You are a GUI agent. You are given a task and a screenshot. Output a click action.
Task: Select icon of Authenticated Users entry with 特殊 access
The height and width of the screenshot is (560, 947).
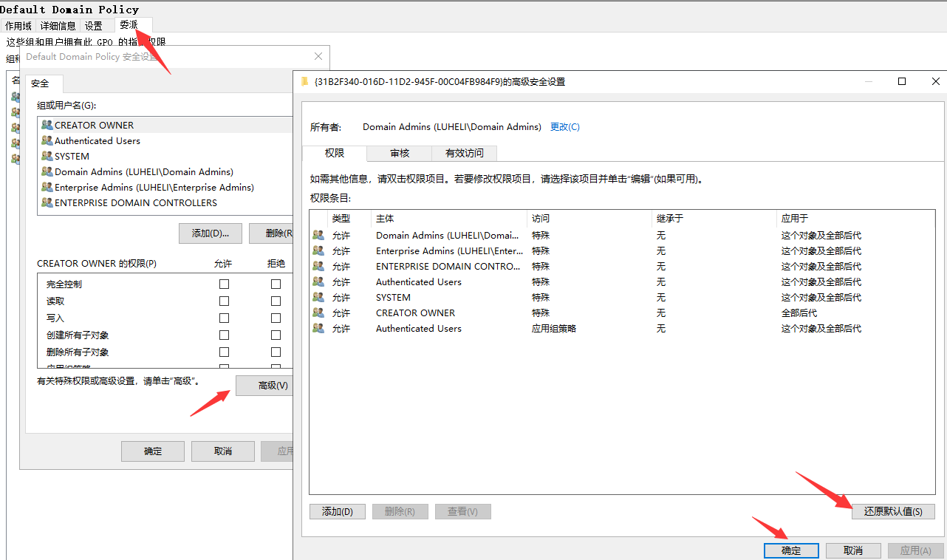tap(318, 281)
